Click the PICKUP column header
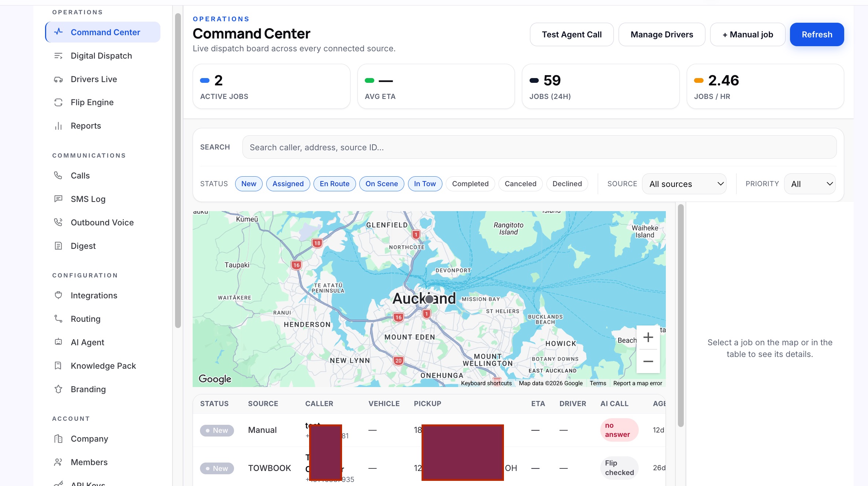Screen dimensions: 868x486 (427, 404)
